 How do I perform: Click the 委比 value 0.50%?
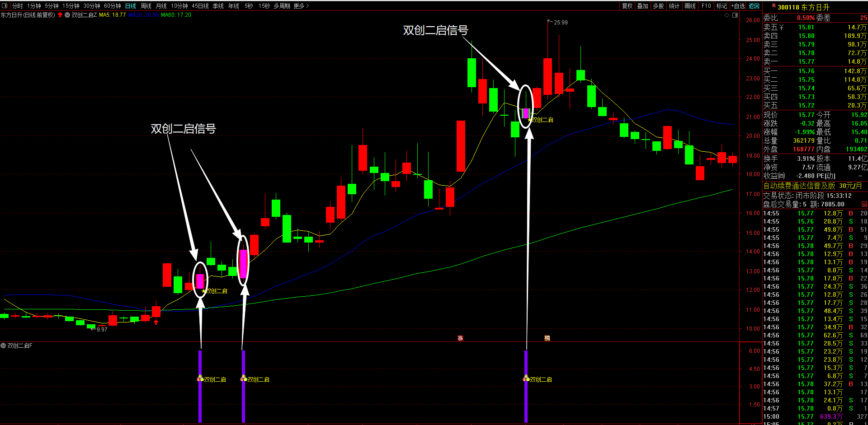pyautogui.click(x=806, y=18)
